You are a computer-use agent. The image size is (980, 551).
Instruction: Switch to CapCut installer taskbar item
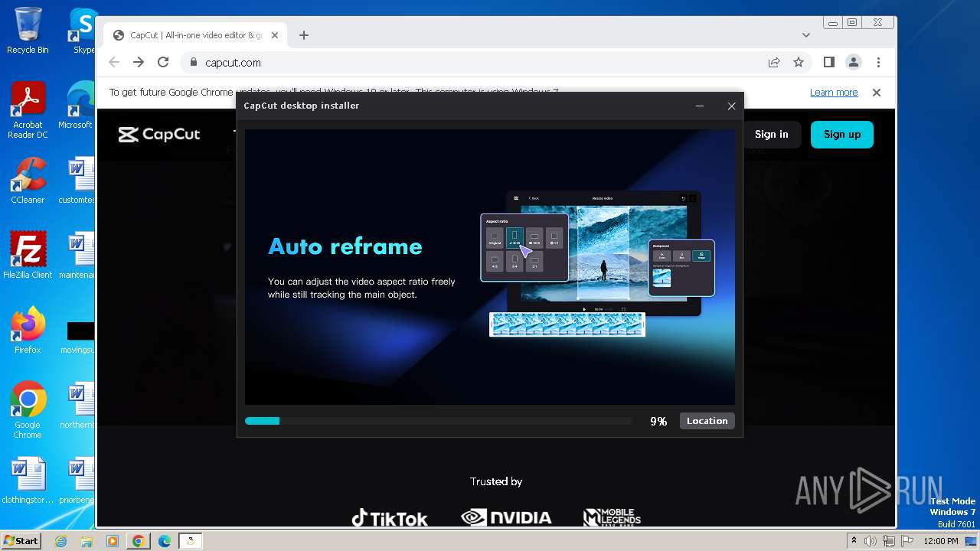[x=190, y=541]
